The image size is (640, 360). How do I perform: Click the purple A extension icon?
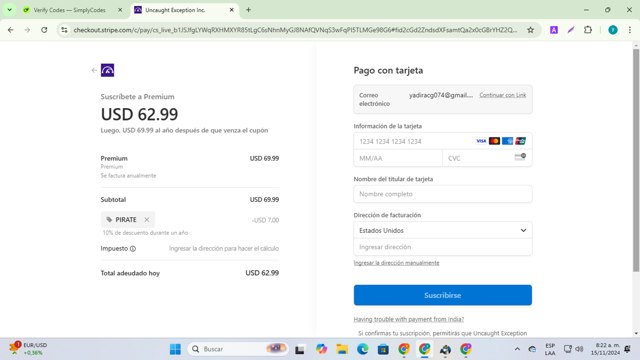point(554,30)
